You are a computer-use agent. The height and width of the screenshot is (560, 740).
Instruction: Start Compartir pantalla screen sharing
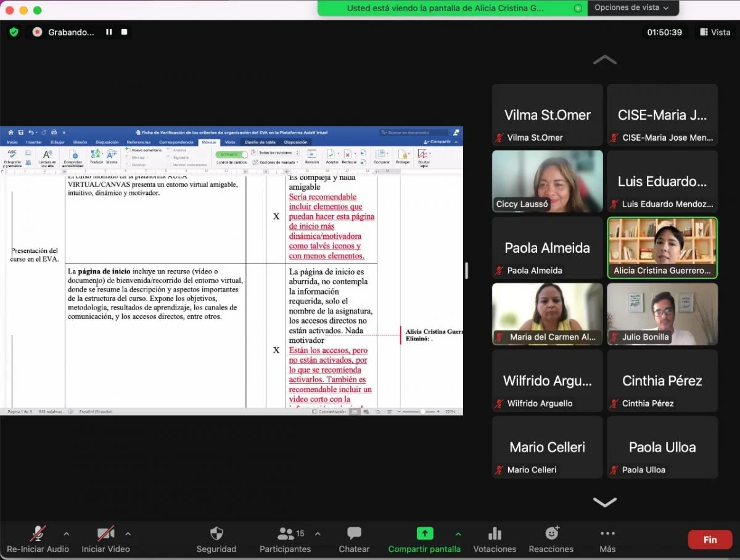click(x=424, y=540)
